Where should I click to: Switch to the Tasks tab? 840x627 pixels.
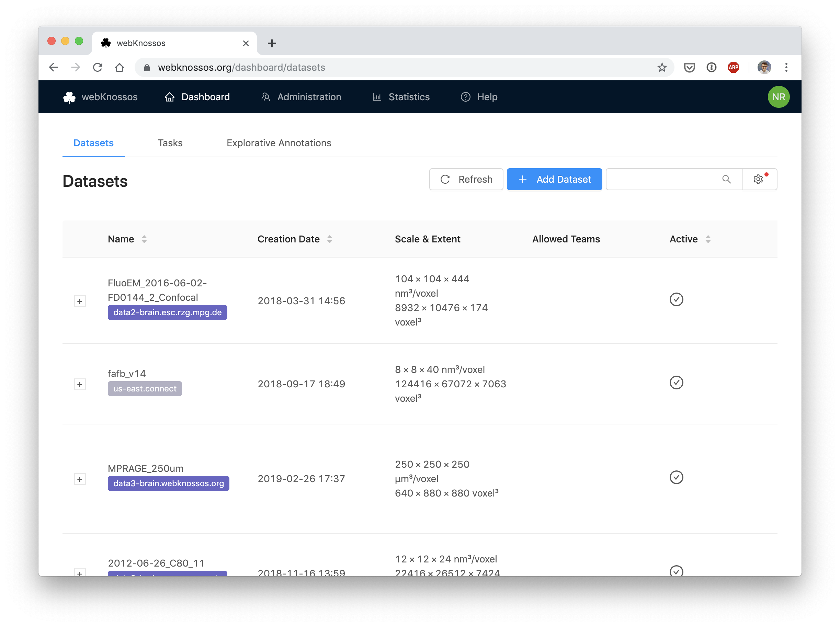click(x=170, y=143)
